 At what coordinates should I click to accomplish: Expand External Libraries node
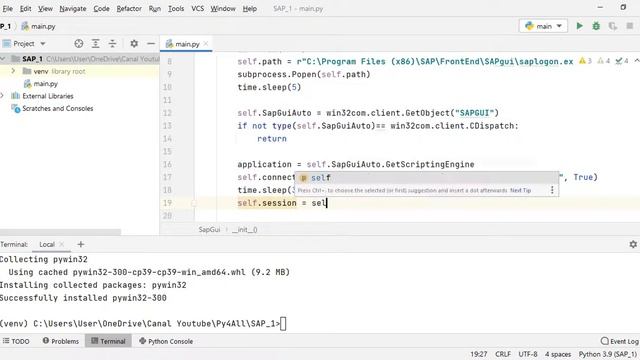[x=2, y=96]
